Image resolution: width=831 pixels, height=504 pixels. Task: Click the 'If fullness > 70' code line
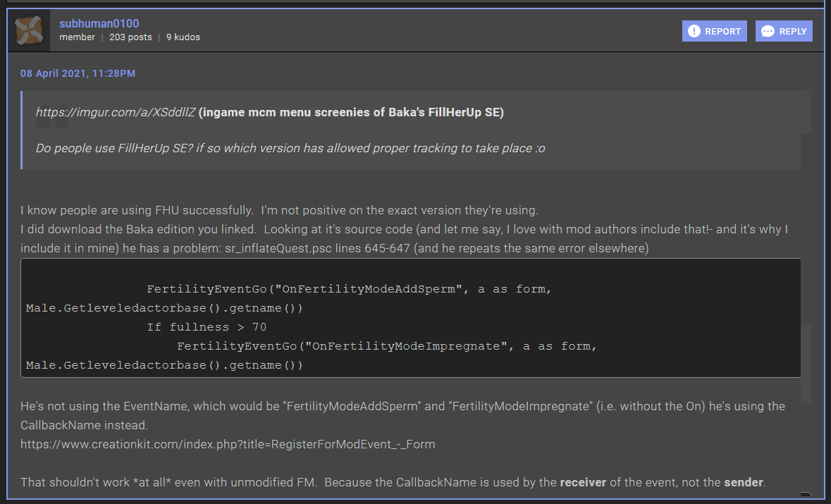(207, 327)
